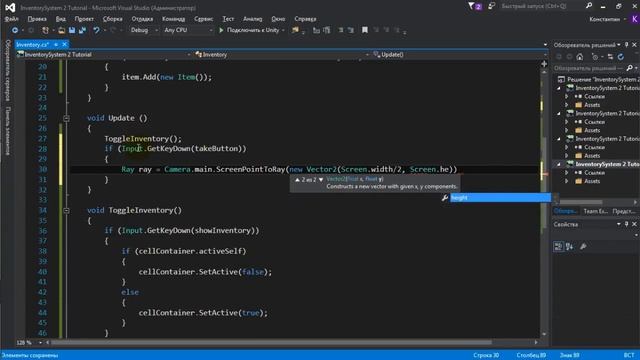
Task: Open the Свойства panel window options dropdown
Action: pos(619,224)
